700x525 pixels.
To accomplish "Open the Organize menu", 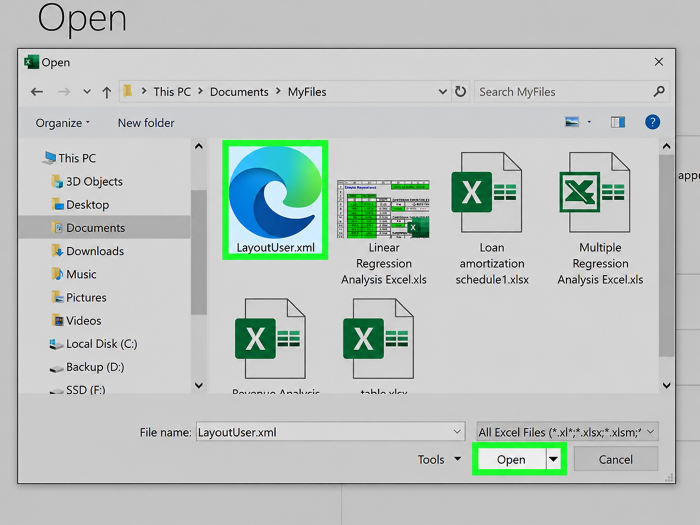I will point(62,123).
